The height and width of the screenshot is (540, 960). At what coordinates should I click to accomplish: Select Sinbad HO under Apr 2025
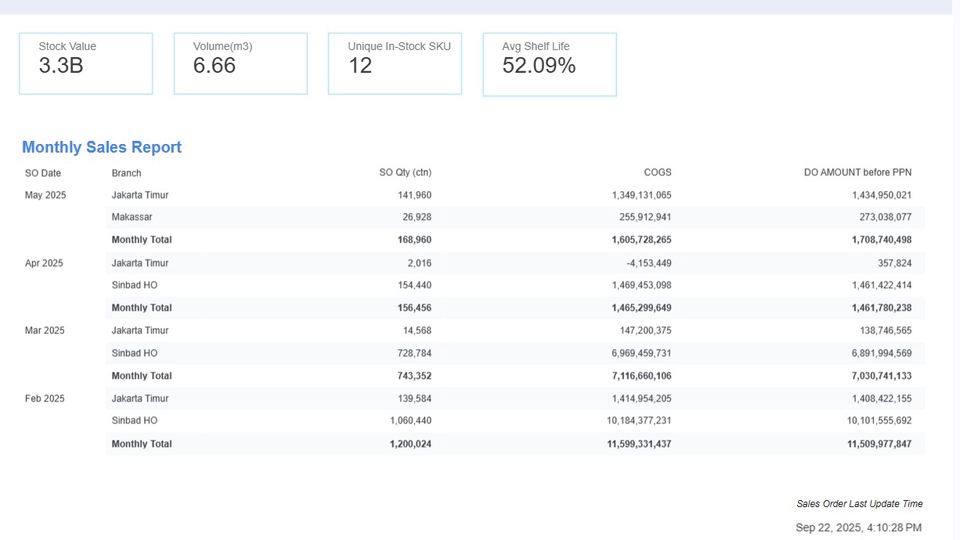click(134, 285)
